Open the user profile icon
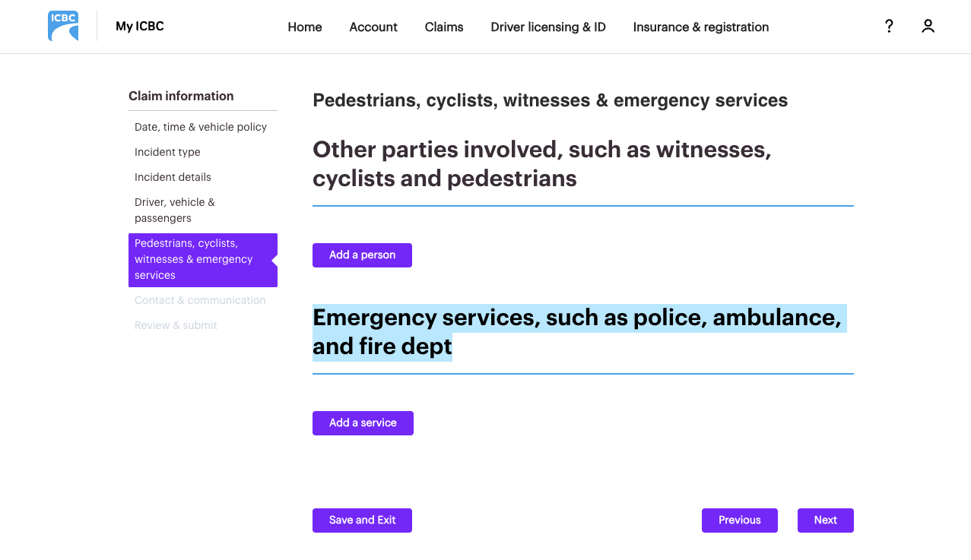Image resolution: width=971 pixels, height=560 pixels. click(928, 27)
